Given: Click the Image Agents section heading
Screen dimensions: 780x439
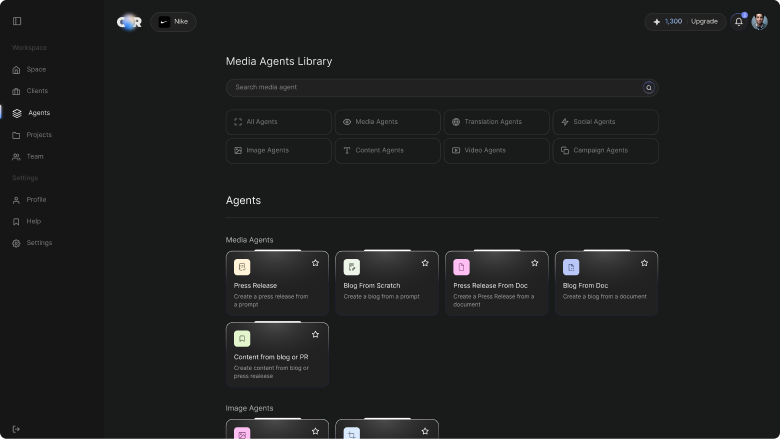Looking at the screenshot, I should (x=249, y=408).
